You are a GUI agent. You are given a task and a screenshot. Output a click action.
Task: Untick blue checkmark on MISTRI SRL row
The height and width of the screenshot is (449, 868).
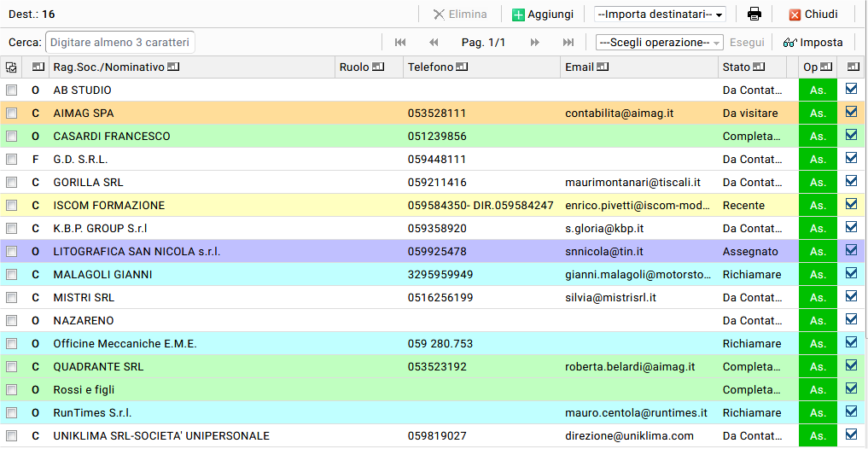point(852,297)
